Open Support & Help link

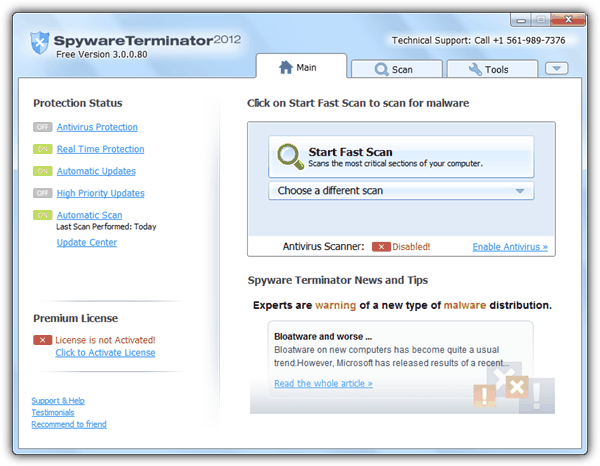click(58, 401)
